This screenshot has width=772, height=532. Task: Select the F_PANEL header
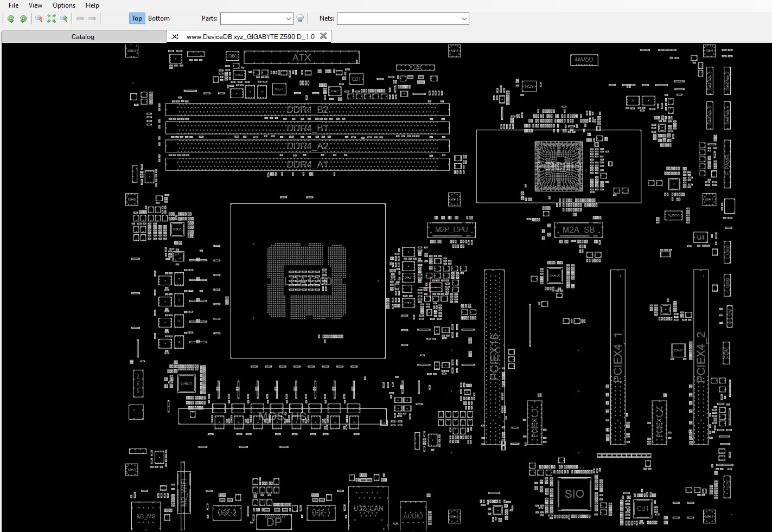pyautogui.click(x=728, y=163)
